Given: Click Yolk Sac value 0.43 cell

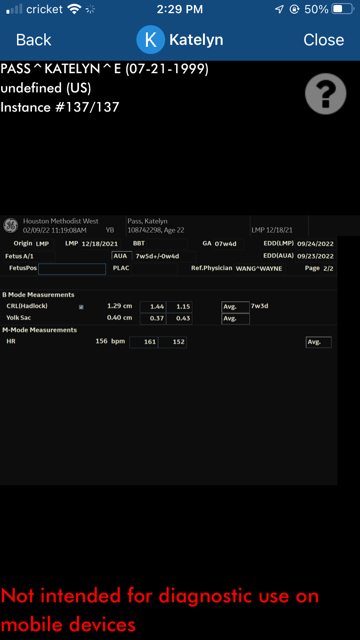Looking at the screenshot, I should [x=179, y=319].
